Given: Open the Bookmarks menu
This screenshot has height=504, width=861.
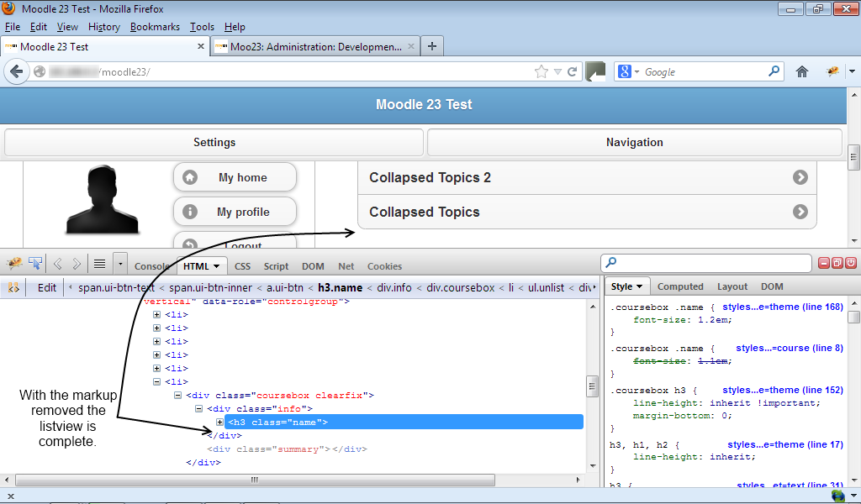Looking at the screenshot, I should [x=155, y=27].
